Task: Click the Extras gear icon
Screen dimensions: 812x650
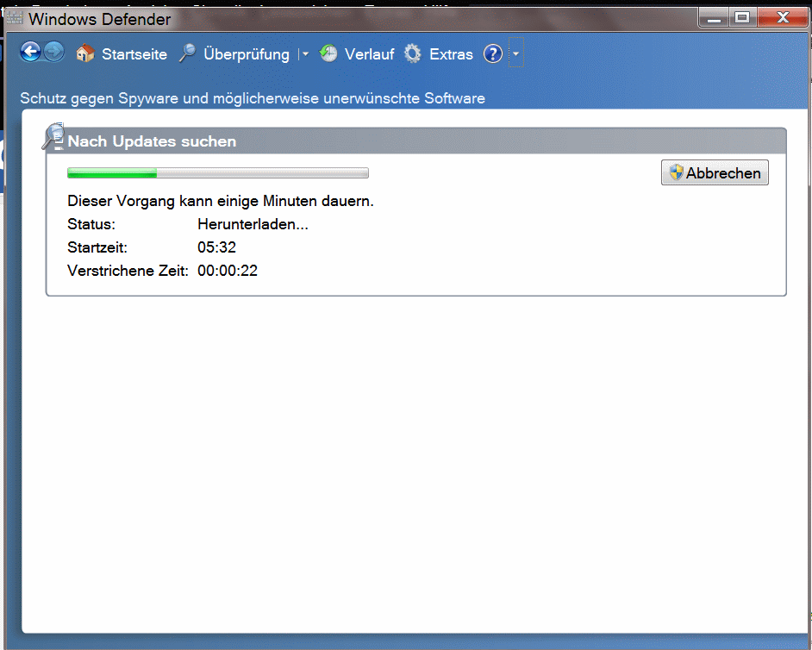Action: point(413,53)
